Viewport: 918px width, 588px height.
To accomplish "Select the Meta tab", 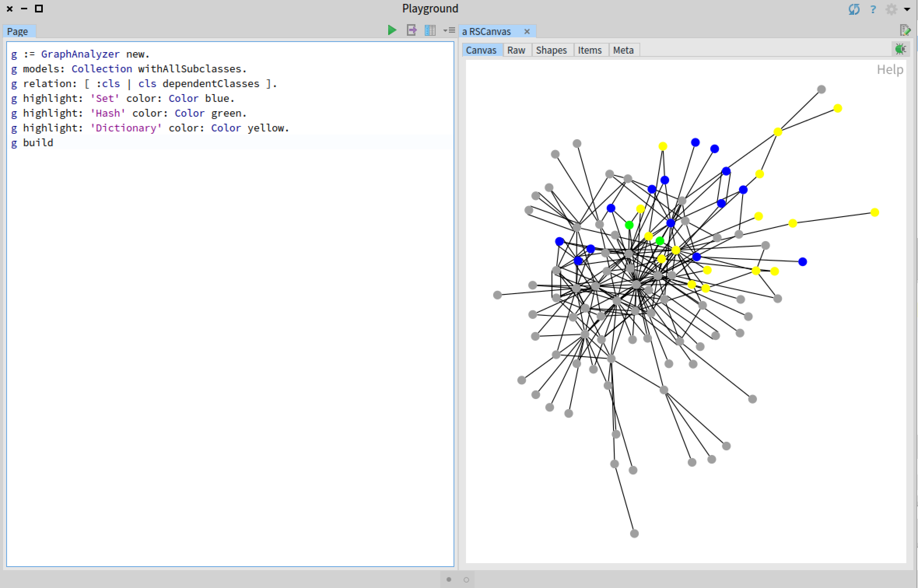I will coord(623,49).
